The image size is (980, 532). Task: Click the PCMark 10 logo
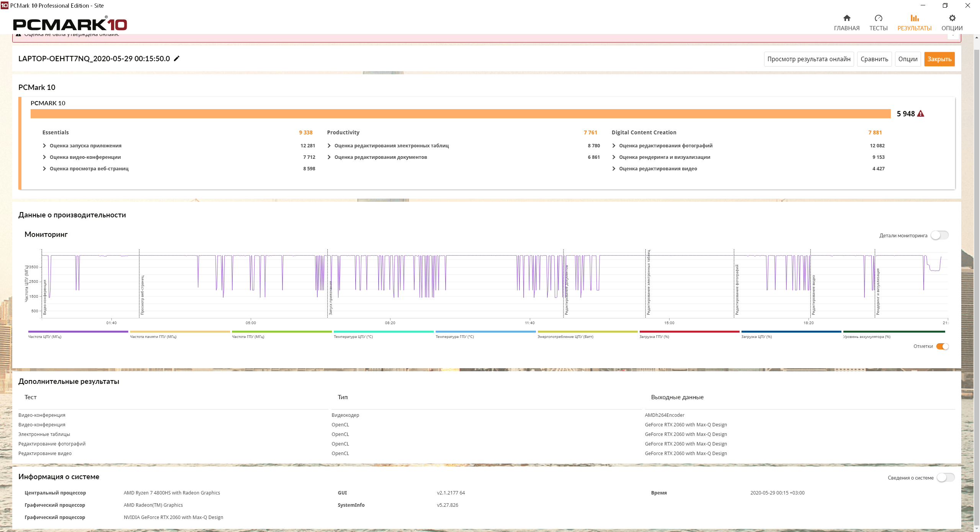pos(70,24)
